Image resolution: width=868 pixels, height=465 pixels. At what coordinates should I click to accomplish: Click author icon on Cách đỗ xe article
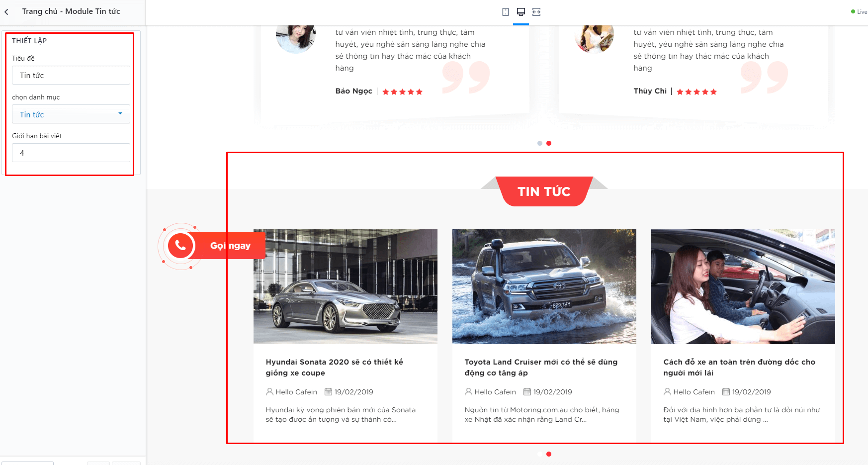pos(668,392)
